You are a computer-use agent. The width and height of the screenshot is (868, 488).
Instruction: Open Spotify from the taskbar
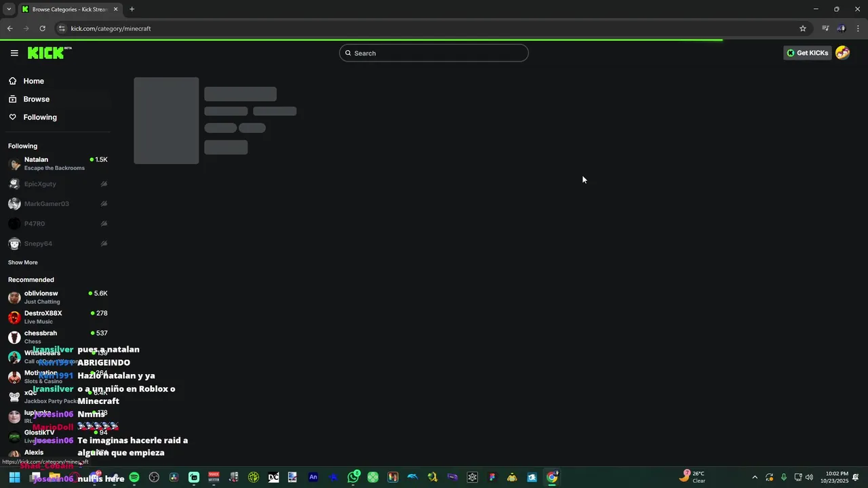tap(134, 477)
